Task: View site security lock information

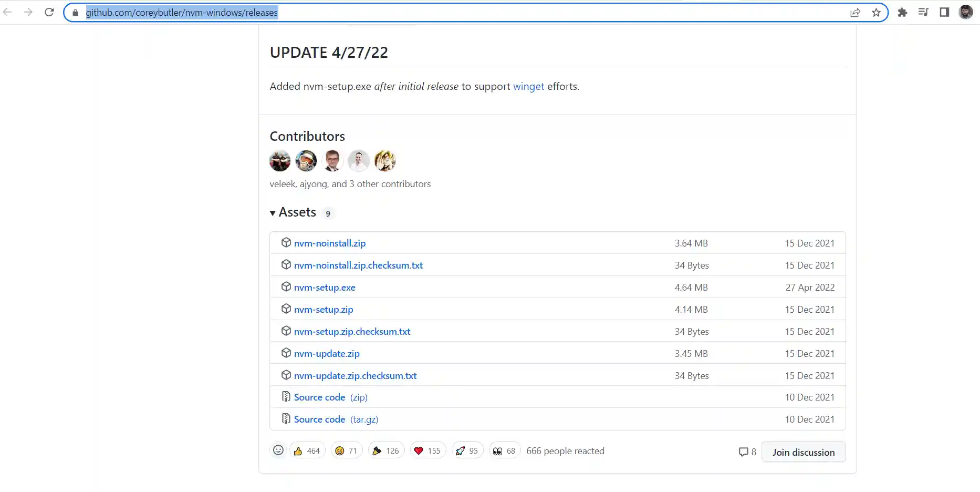Action: tap(75, 13)
